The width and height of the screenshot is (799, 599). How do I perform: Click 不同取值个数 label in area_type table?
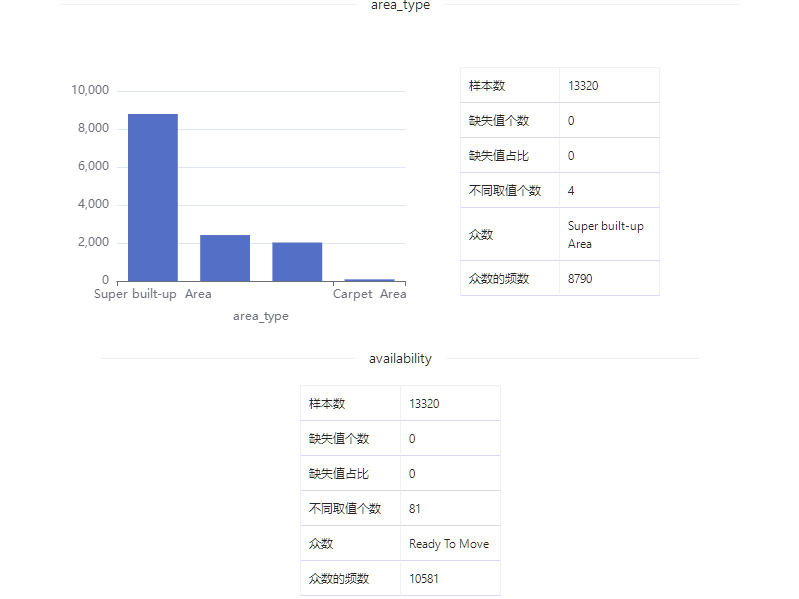click(505, 191)
